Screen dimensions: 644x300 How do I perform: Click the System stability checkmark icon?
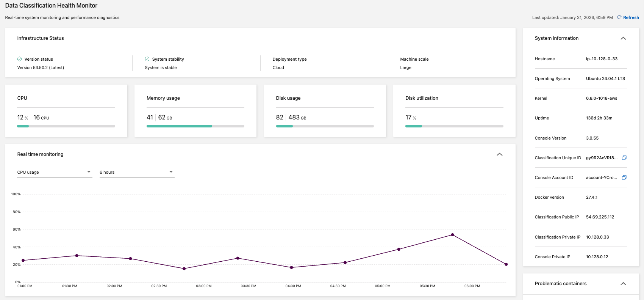[x=147, y=59]
